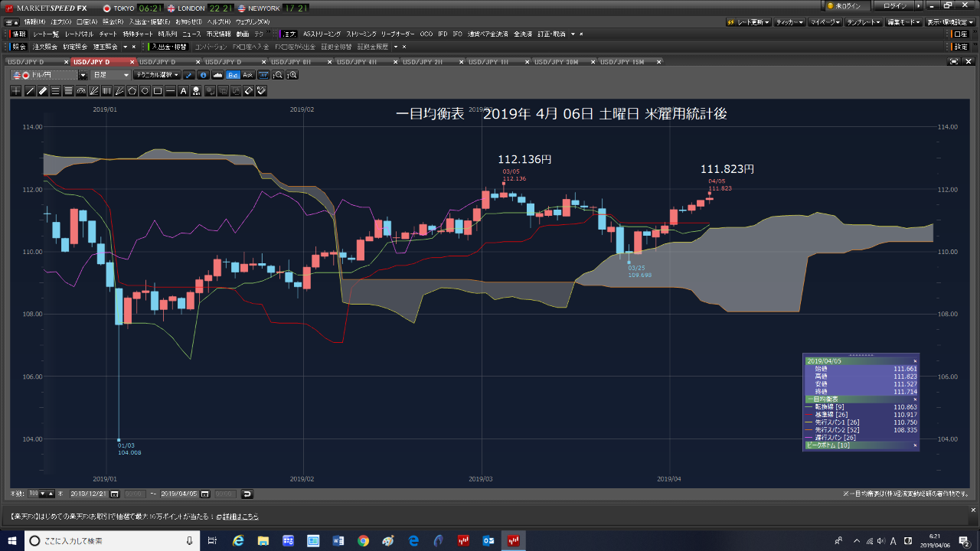Select the horizontal line drawing tool
This screenshot has height=551, width=980.
coord(170,90)
